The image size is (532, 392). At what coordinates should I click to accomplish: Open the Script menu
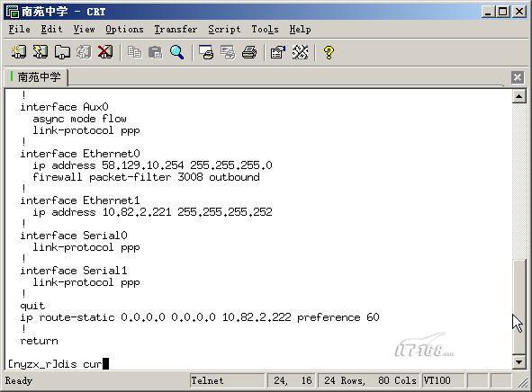(224, 30)
